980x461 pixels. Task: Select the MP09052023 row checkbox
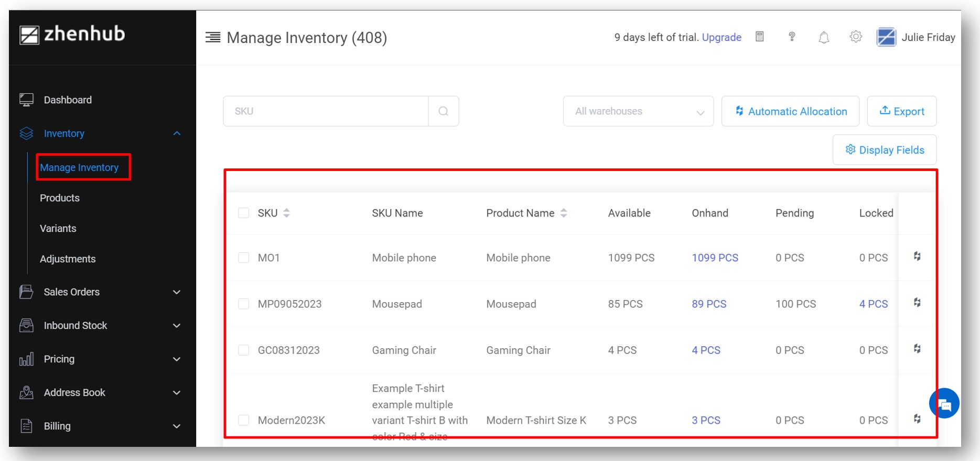click(x=243, y=304)
